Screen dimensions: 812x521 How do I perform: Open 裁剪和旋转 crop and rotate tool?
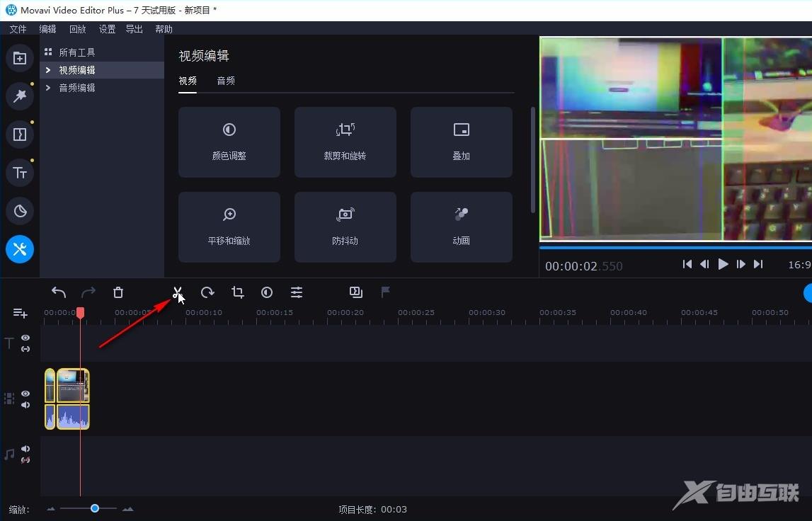[345, 142]
